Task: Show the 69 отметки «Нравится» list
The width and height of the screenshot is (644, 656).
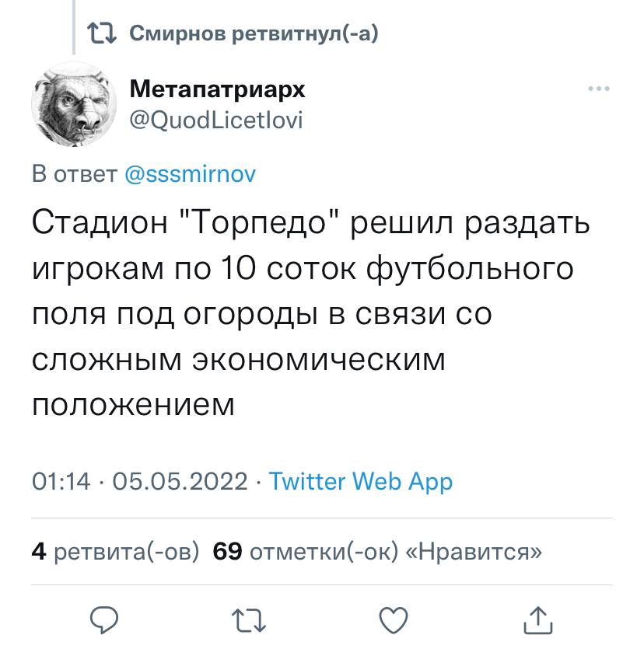Action: 377,551
